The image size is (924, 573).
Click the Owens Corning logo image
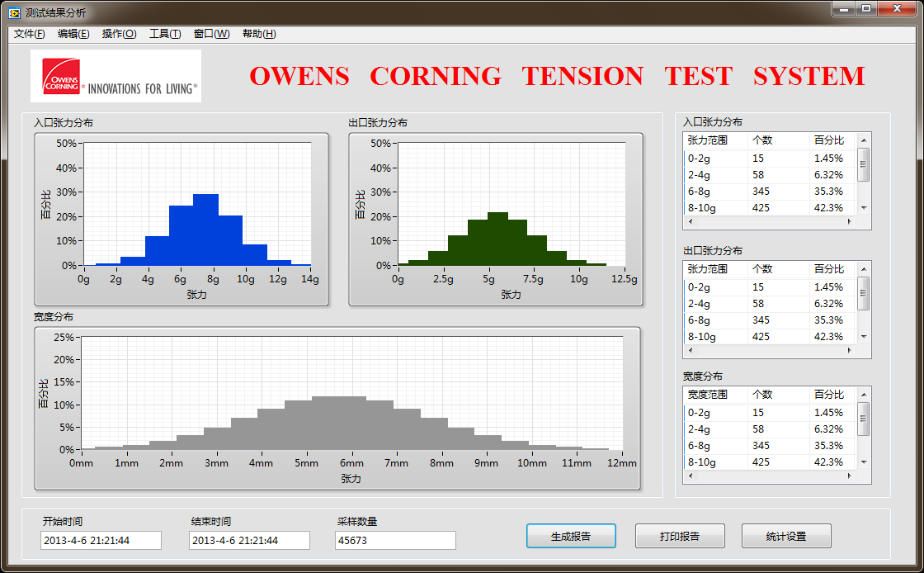[x=115, y=76]
